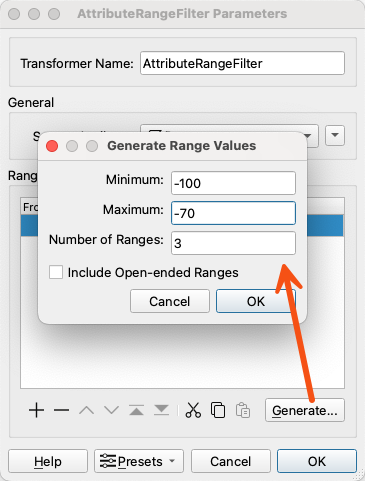The width and height of the screenshot is (365, 481).
Task: Focus the Minimum value field
Action: tap(233, 183)
